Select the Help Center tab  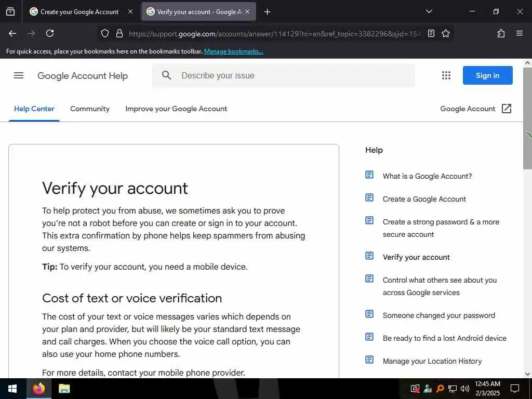coord(34,109)
